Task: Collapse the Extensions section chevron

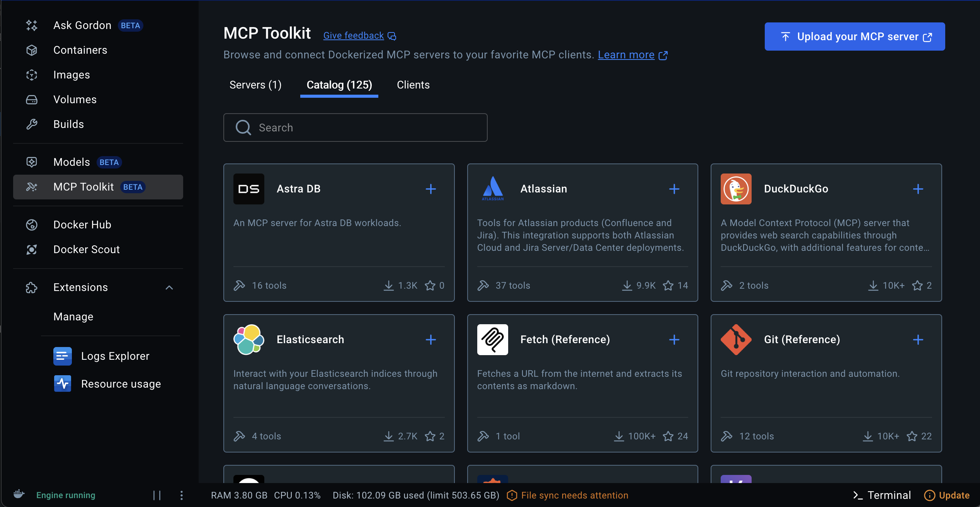Action: (169, 288)
